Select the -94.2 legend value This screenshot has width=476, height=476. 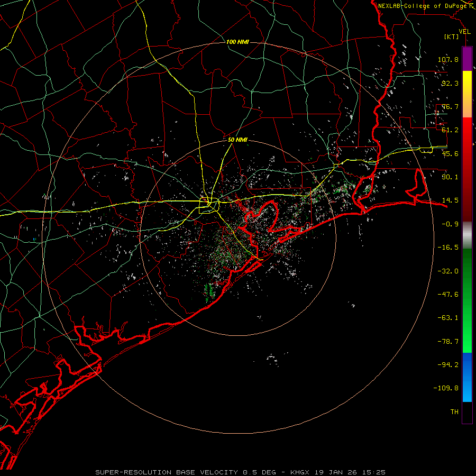[x=448, y=364]
